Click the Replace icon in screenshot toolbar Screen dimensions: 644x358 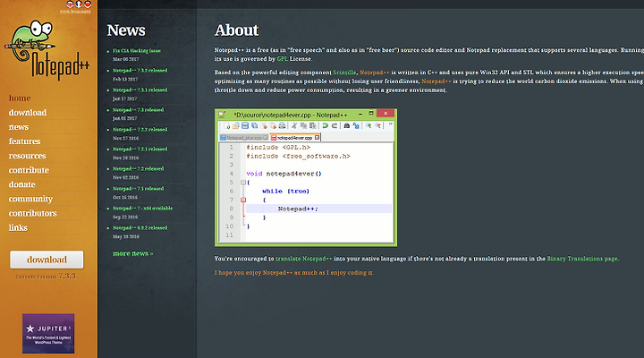pos(356,126)
